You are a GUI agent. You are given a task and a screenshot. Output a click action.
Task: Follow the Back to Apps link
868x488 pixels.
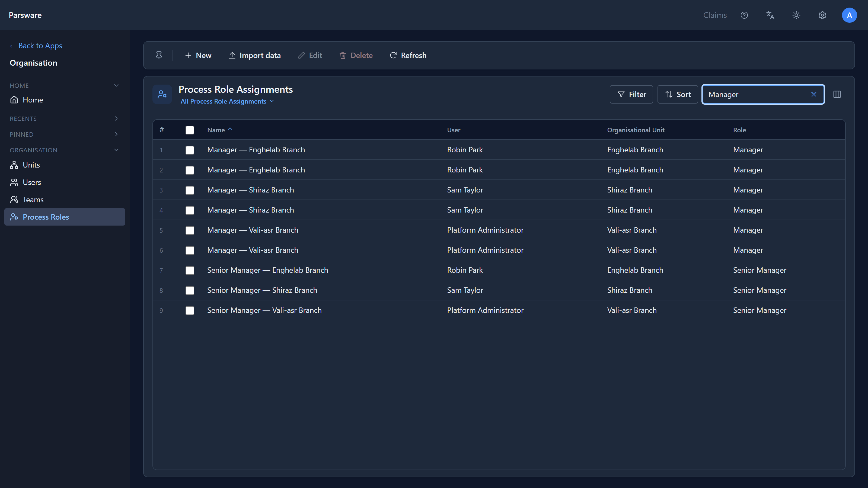36,46
